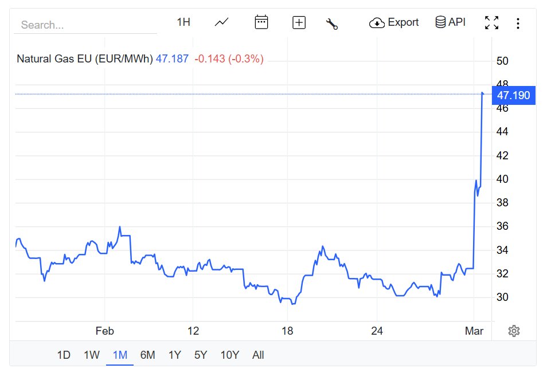The width and height of the screenshot is (547, 392).
Task: Click the 30 label on the price axis
Action: (x=502, y=297)
